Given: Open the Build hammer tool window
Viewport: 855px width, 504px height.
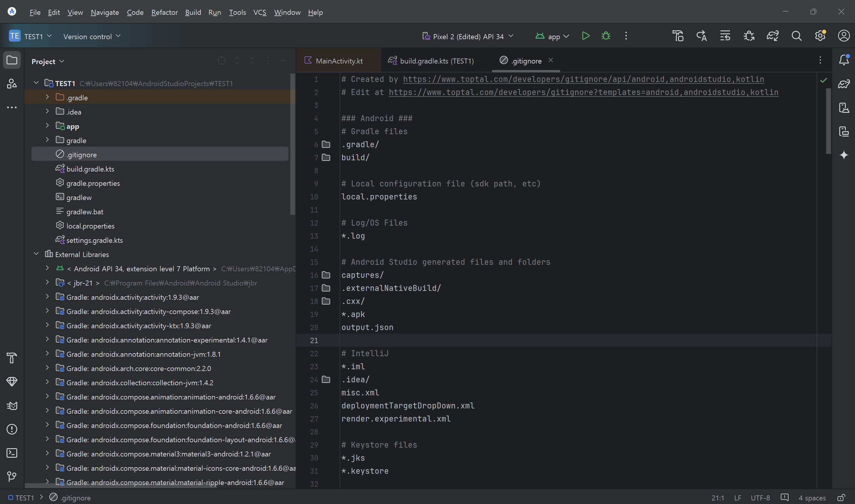Looking at the screenshot, I should click(x=12, y=358).
